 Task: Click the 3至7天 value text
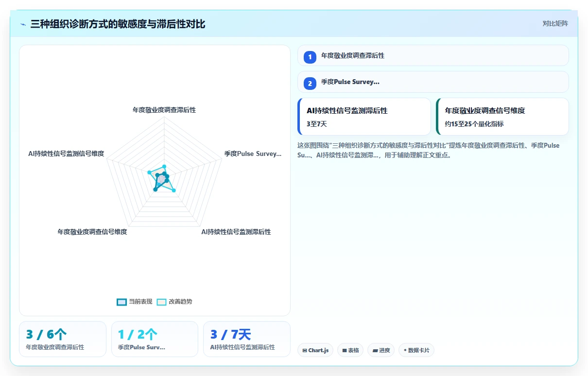tap(317, 124)
